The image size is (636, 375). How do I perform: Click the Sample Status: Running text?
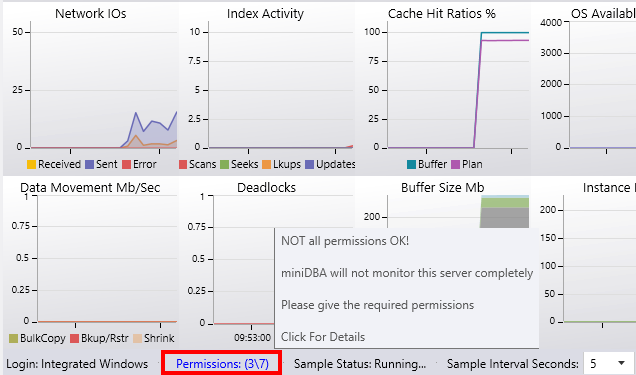coord(360,364)
